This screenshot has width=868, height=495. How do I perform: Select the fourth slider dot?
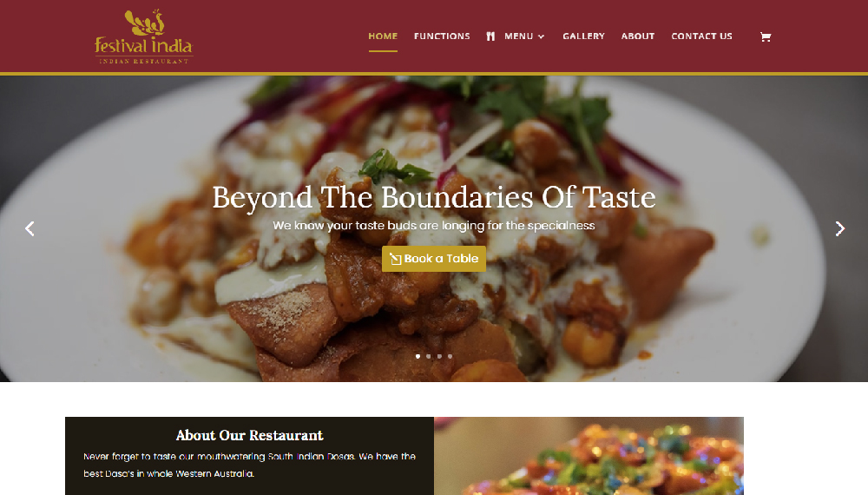450,356
